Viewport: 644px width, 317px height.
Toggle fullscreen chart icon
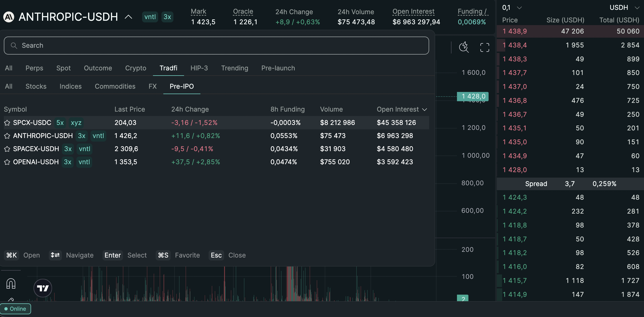pyautogui.click(x=484, y=47)
